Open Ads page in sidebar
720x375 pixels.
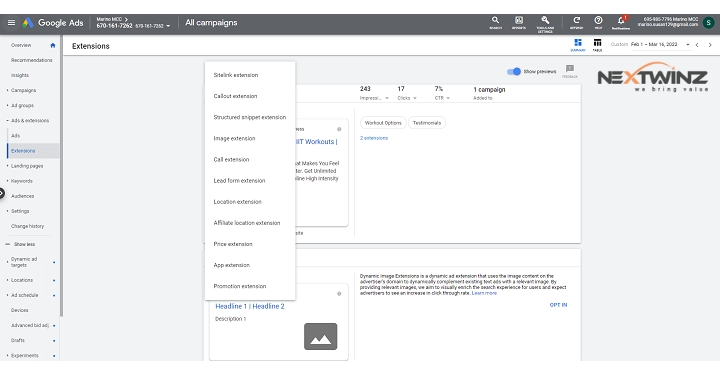(16, 136)
